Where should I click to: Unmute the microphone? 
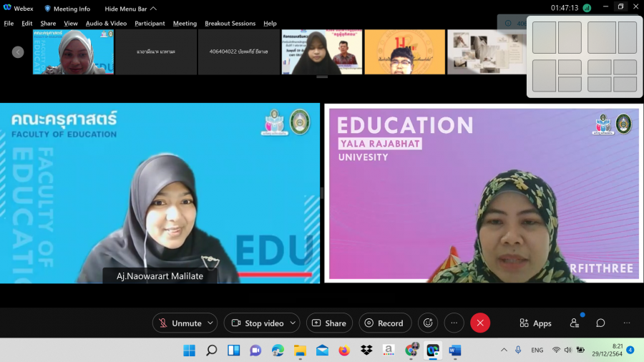click(180, 323)
